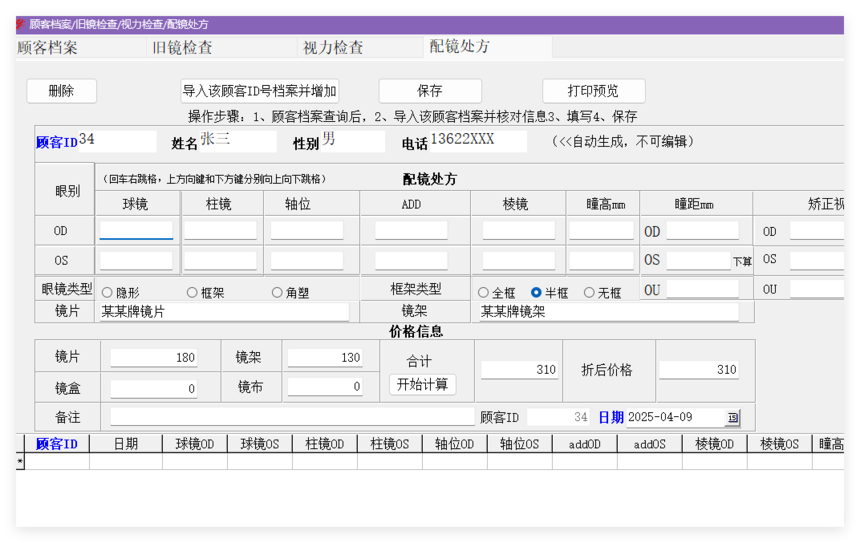Click the 球镜OS column header

(260, 444)
